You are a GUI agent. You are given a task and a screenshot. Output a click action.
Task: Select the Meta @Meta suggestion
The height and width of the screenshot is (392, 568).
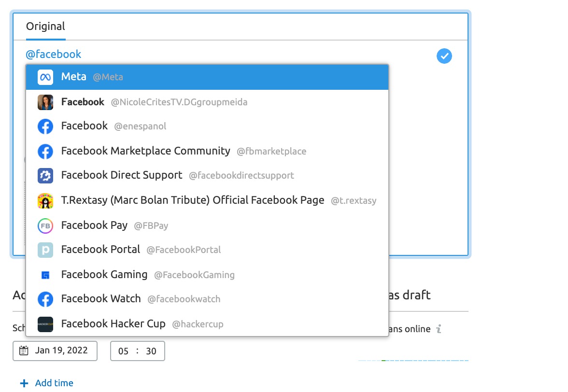coord(207,77)
